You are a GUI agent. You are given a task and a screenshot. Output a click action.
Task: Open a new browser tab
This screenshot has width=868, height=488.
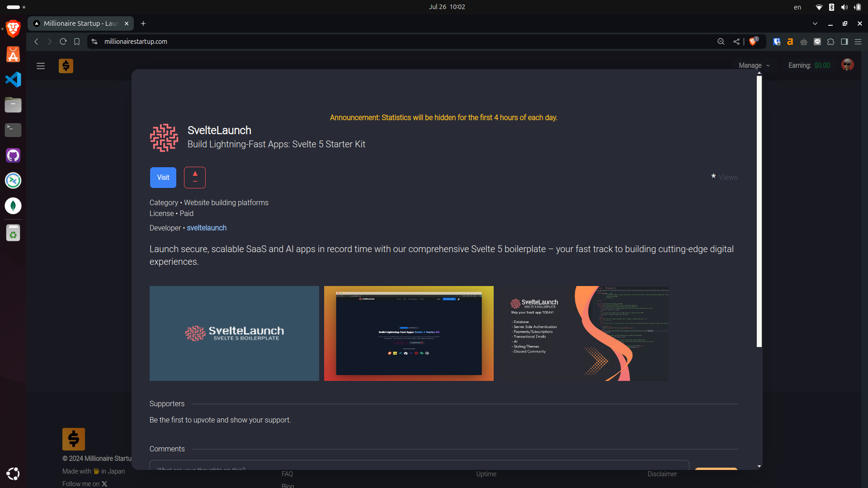pos(143,23)
